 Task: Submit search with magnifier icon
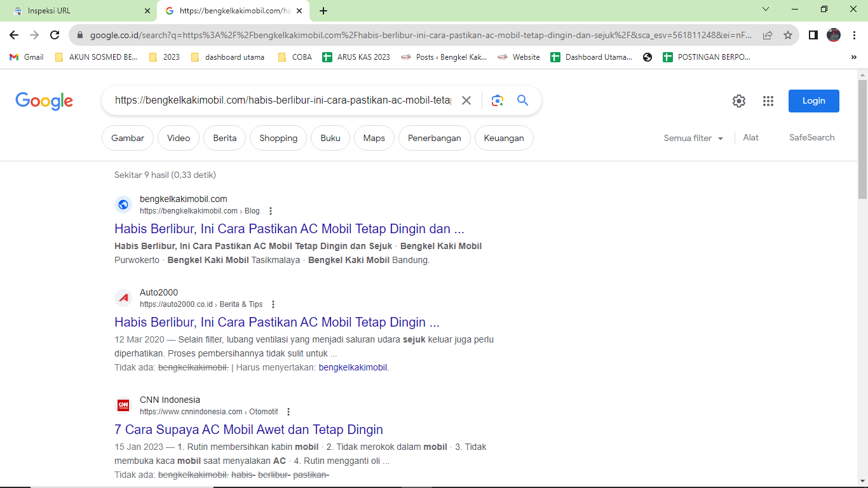click(522, 100)
